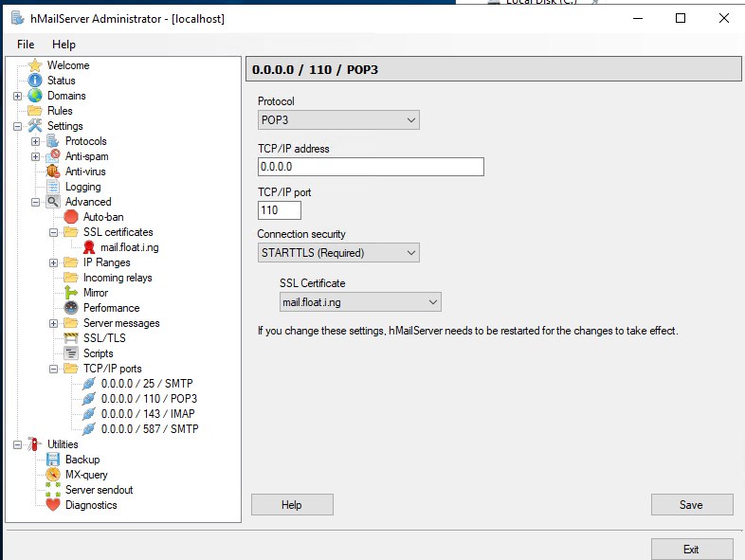Click the Performance gauge icon
The width and height of the screenshot is (745, 560).
[71, 308]
